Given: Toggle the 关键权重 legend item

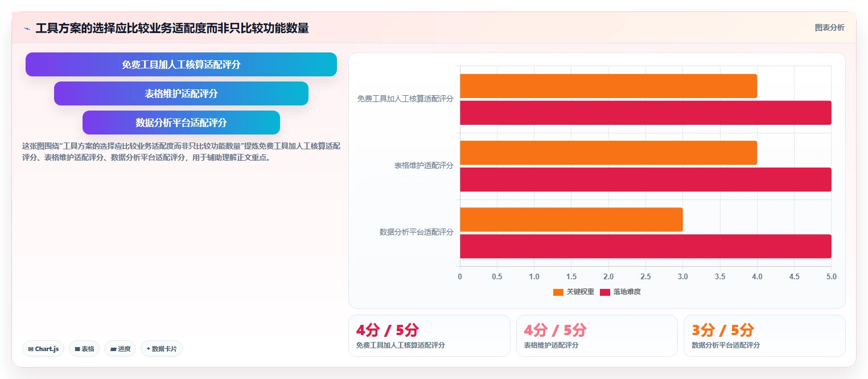Looking at the screenshot, I should pyautogui.click(x=574, y=292).
